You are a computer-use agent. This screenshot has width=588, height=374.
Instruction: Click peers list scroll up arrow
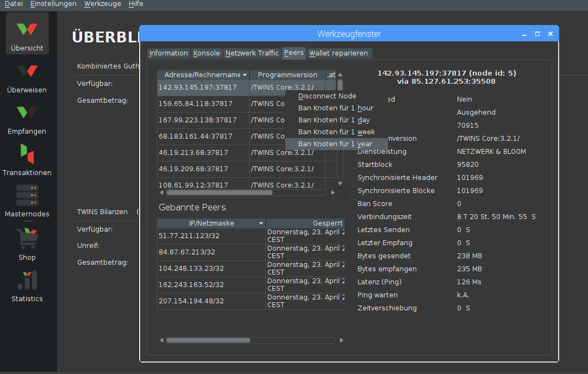tap(340, 74)
